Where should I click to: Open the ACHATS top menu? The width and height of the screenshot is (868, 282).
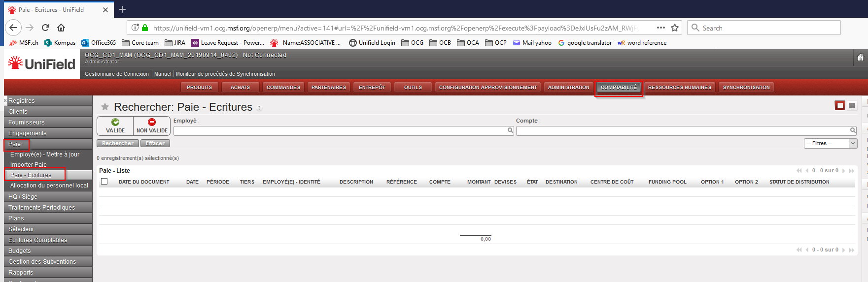[240, 87]
